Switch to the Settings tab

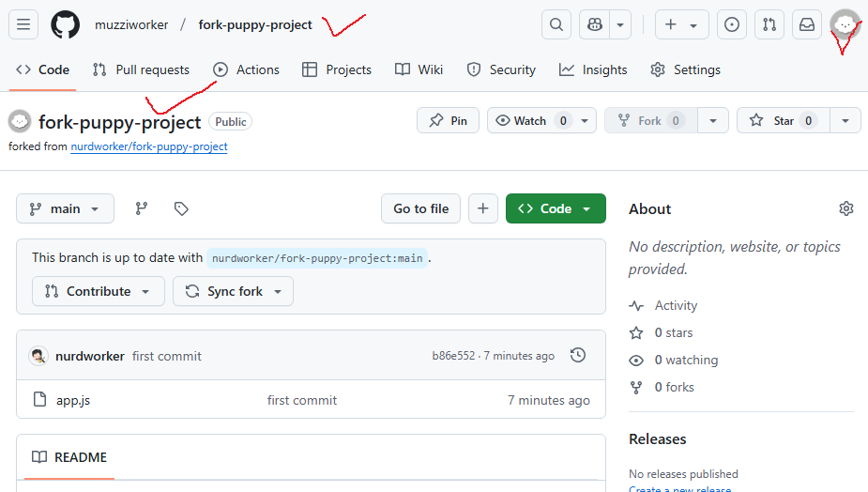[x=685, y=69]
